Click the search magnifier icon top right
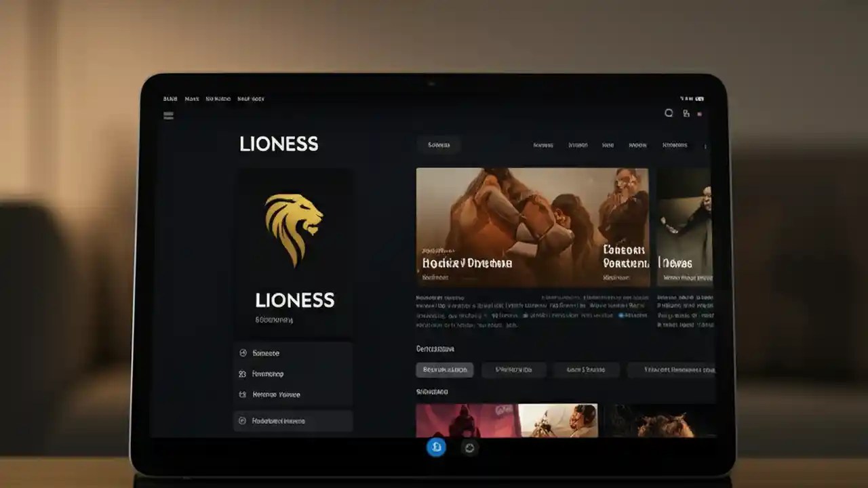The height and width of the screenshot is (488, 868). (x=669, y=113)
